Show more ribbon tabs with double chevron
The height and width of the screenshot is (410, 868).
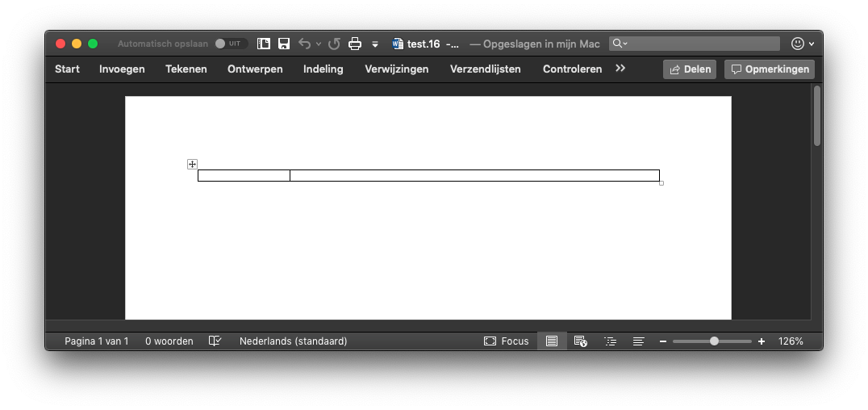620,68
